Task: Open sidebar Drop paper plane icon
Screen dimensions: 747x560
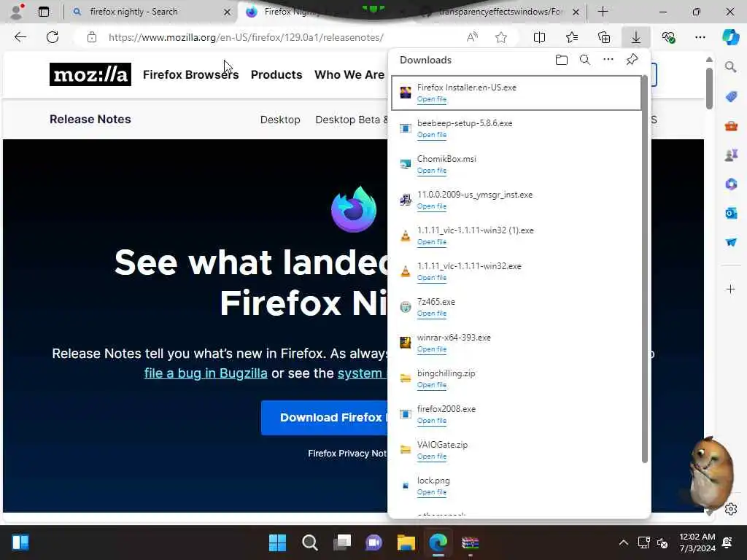Action: (x=731, y=242)
